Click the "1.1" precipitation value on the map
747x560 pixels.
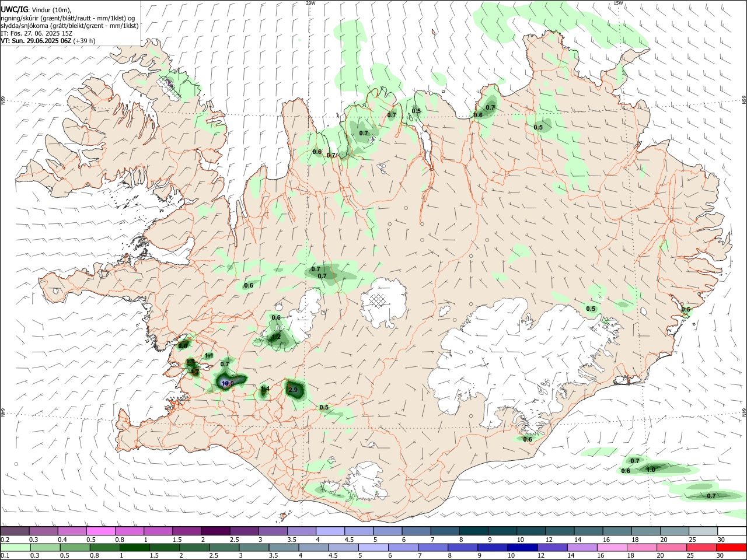click(x=209, y=356)
